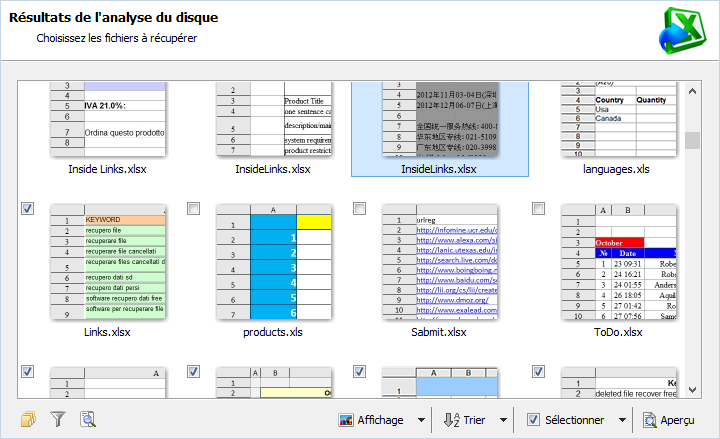720x439 pixels.
Task: Check the Sabmit.xlsx checkbox
Action: 360,208
